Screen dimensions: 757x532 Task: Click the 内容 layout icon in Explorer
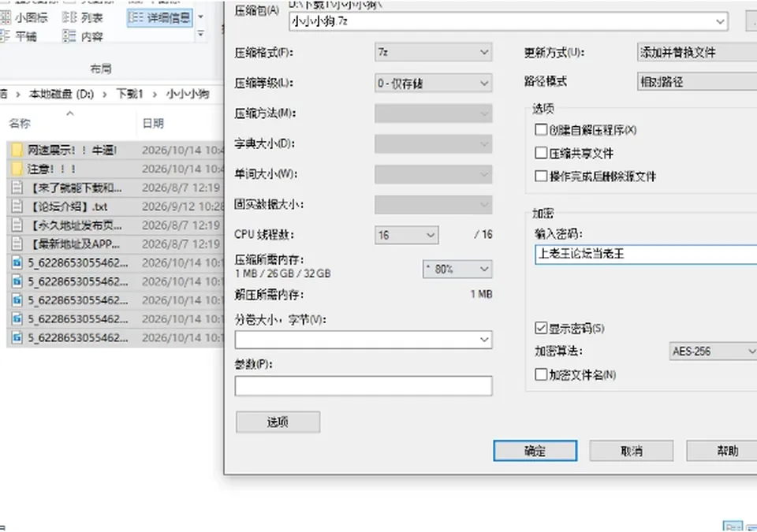tap(69, 36)
